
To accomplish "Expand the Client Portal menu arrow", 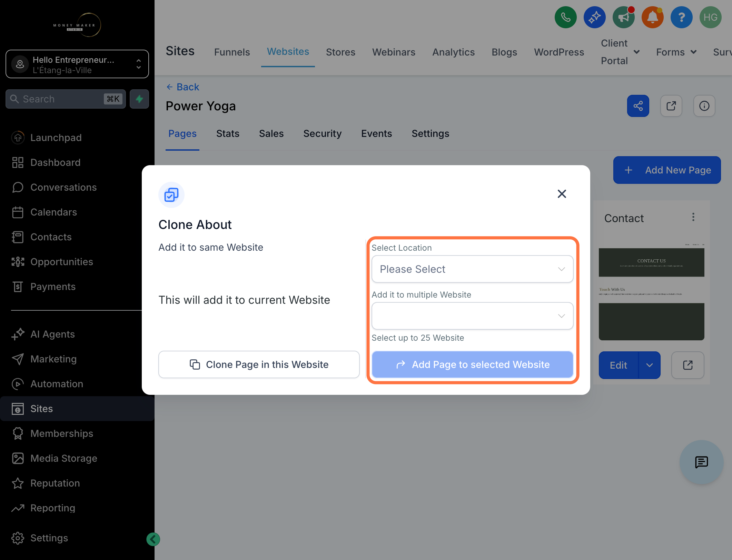I will pos(637,52).
